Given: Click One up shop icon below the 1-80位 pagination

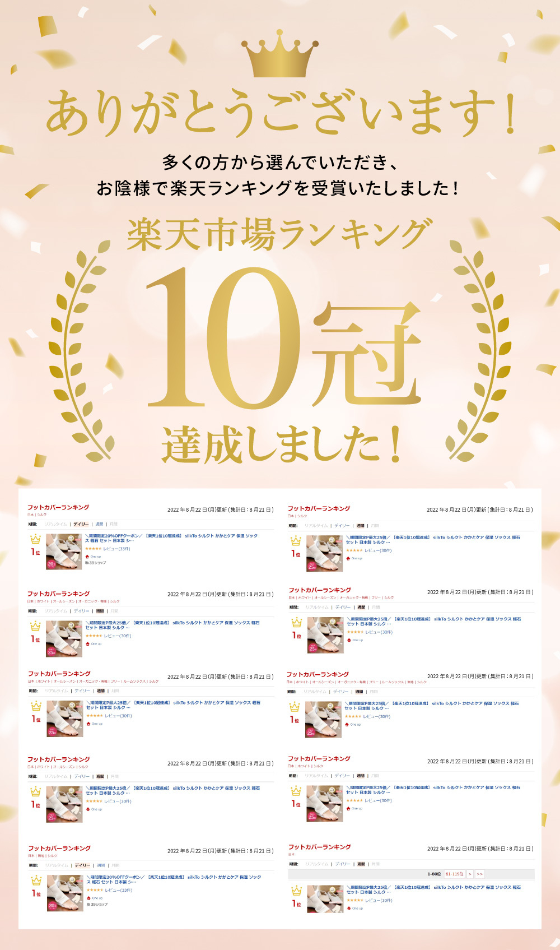Looking at the screenshot, I should coord(355,909).
